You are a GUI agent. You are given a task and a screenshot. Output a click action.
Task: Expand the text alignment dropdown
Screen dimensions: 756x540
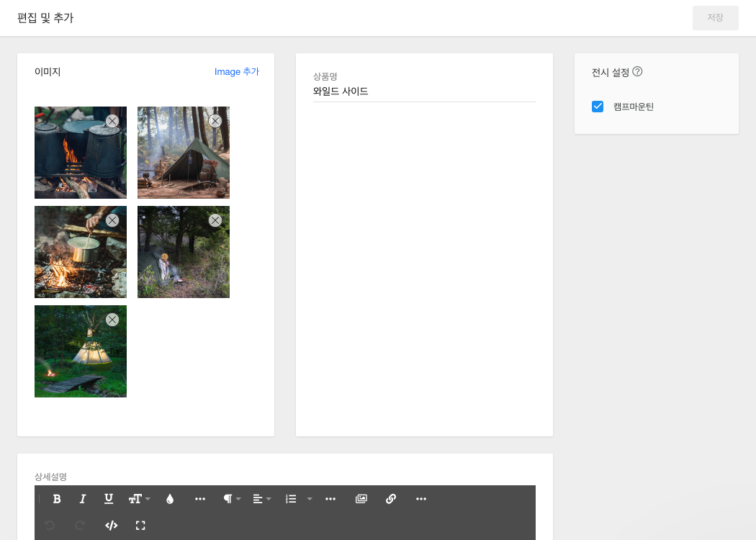click(x=261, y=499)
